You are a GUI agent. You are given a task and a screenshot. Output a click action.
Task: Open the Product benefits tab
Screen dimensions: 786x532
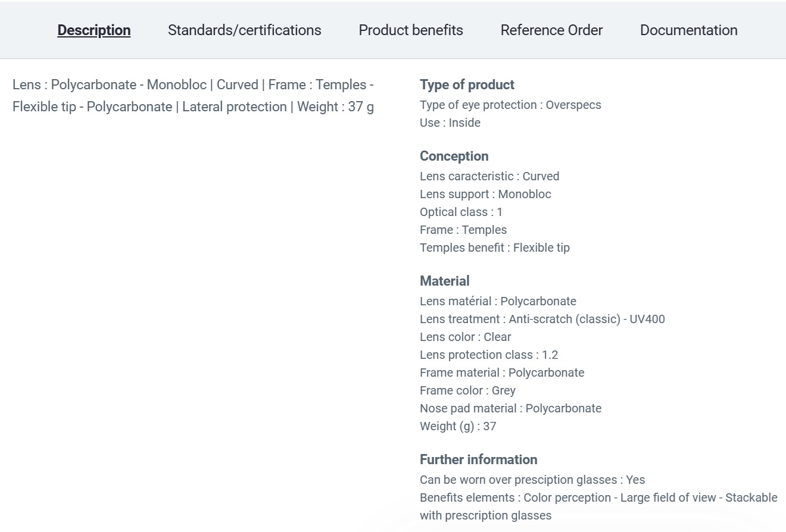pyautogui.click(x=411, y=30)
